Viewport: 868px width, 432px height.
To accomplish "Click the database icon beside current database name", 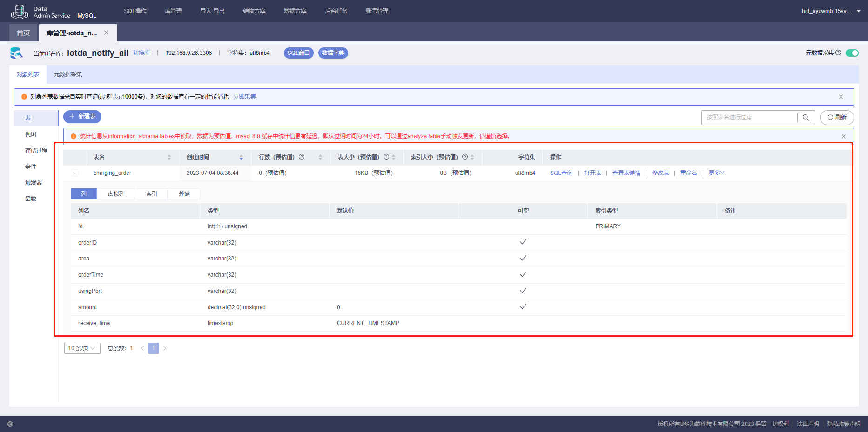I will tap(17, 53).
